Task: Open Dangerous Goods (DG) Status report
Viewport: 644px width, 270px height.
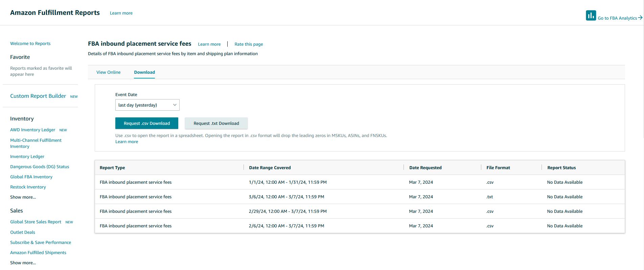Action: click(x=40, y=167)
